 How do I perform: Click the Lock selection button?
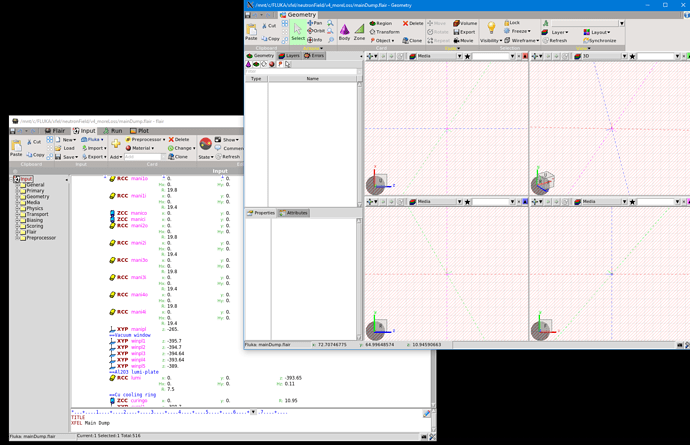512,22
